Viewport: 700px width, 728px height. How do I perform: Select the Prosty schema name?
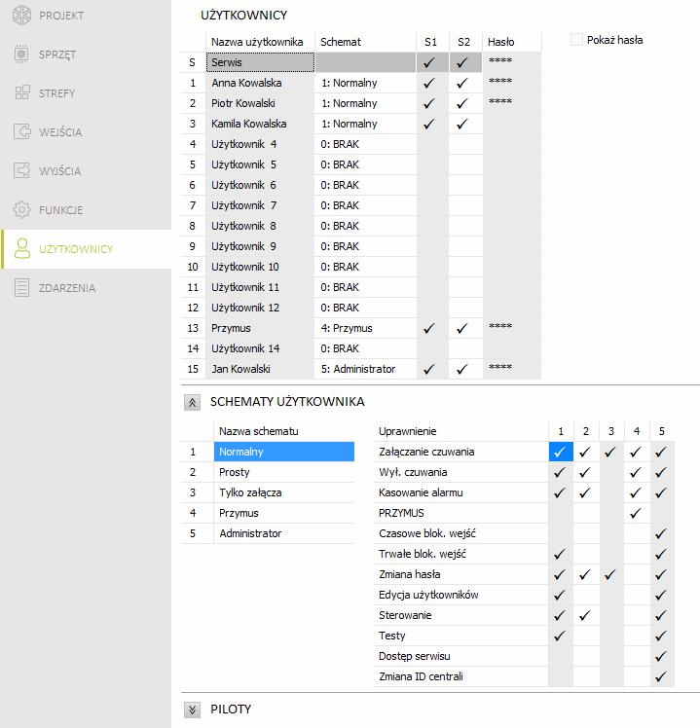click(x=284, y=472)
